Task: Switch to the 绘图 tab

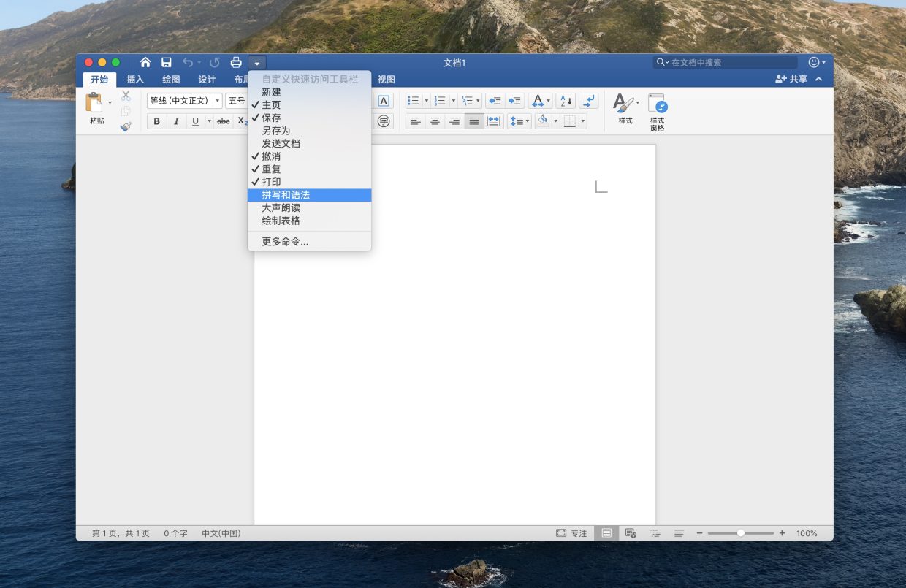Action: coord(171,80)
